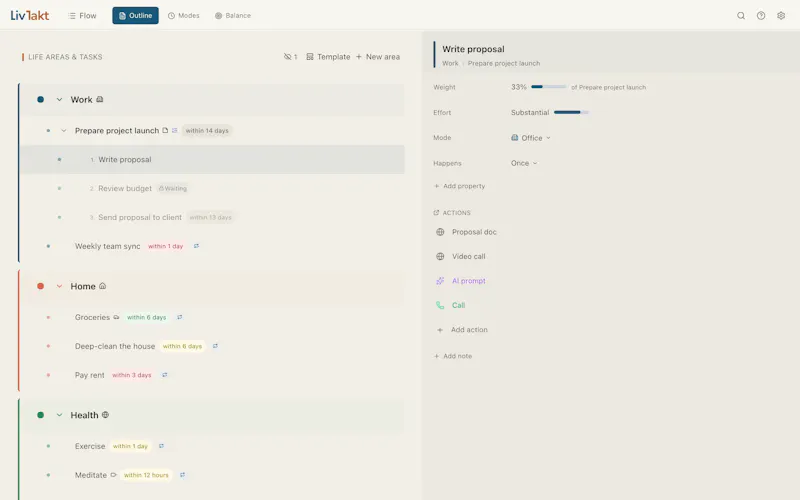Switch to the Flow tab
800x500 pixels.
click(82, 16)
